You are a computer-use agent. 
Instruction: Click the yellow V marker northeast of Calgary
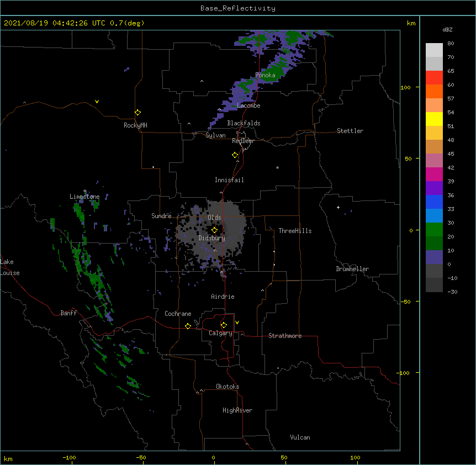click(237, 323)
